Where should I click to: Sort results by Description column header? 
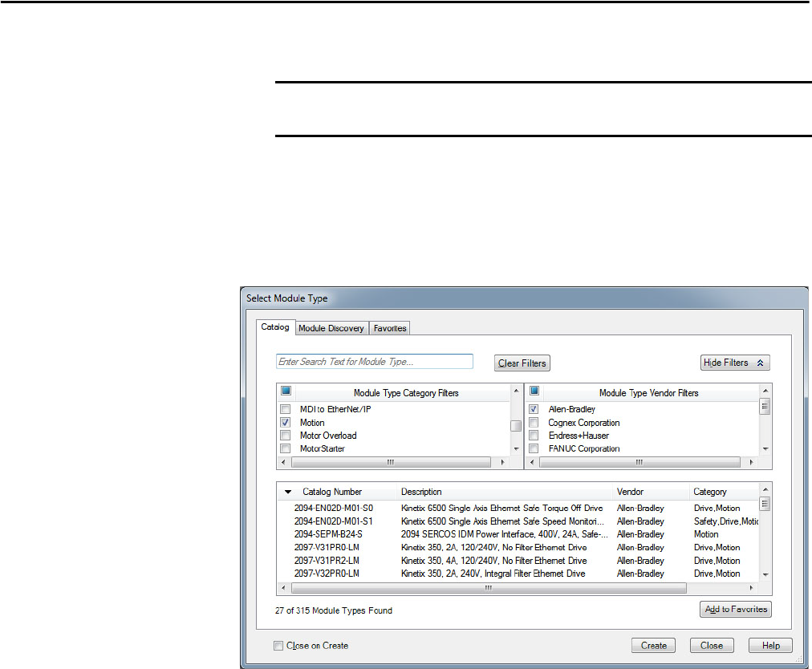[421, 492]
